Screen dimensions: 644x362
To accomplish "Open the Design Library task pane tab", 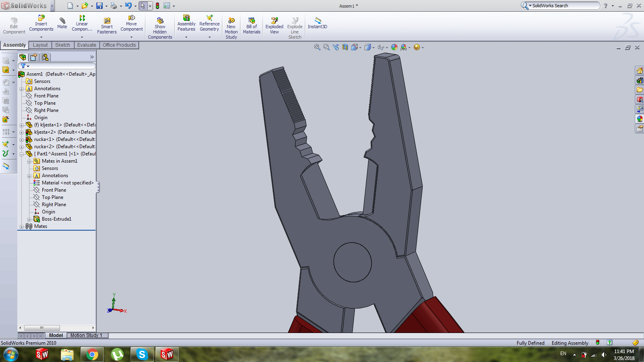I will (x=640, y=80).
